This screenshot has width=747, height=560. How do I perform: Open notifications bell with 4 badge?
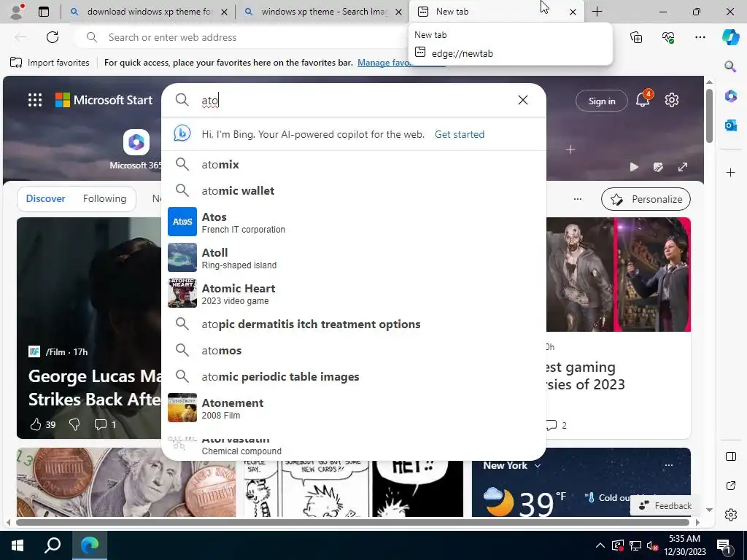coord(643,99)
